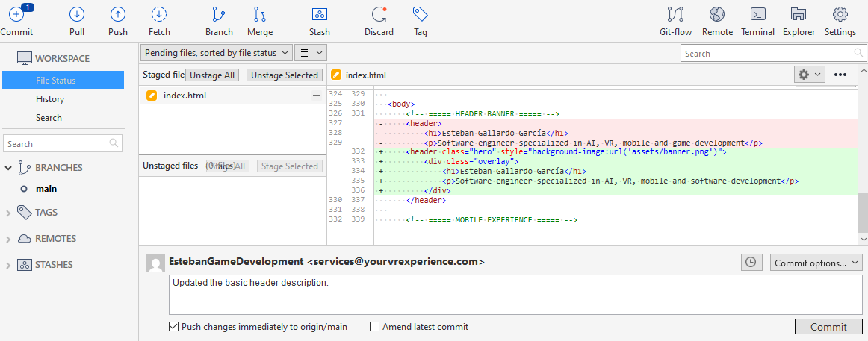This screenshot has width=868, height=341.
Task: Expand the REMOTES section in sidebar
Action: click(x=8, y=239)
